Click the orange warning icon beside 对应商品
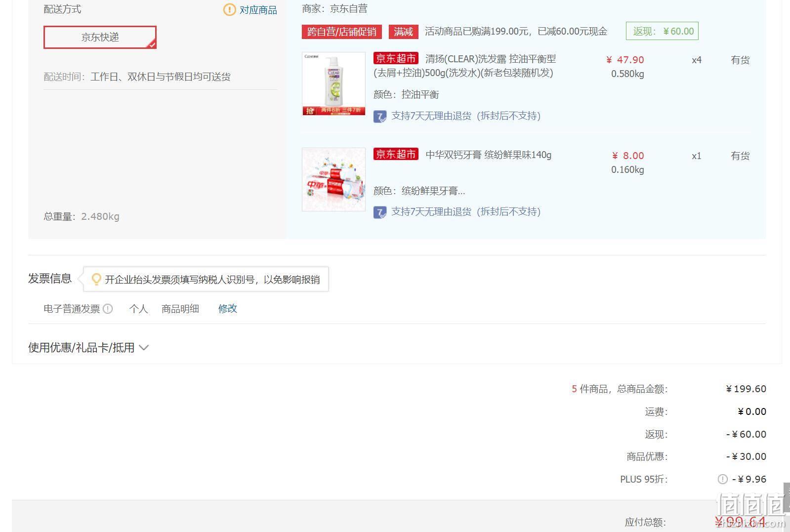Screen dimensions: 790x532 click(x=229, y=10)
